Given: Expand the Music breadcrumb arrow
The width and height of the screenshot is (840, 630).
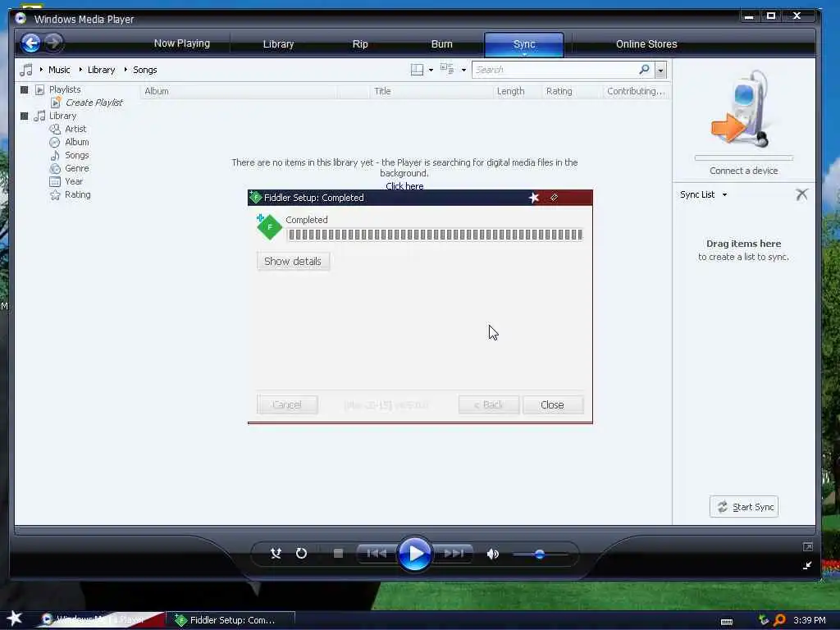Looking at the screenshot, I should (41, 70).
